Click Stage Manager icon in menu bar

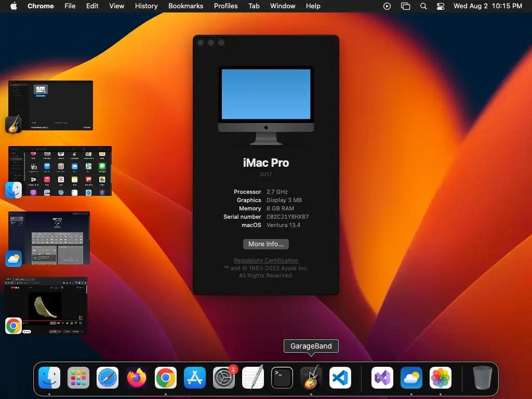click(x=405, y=6)
